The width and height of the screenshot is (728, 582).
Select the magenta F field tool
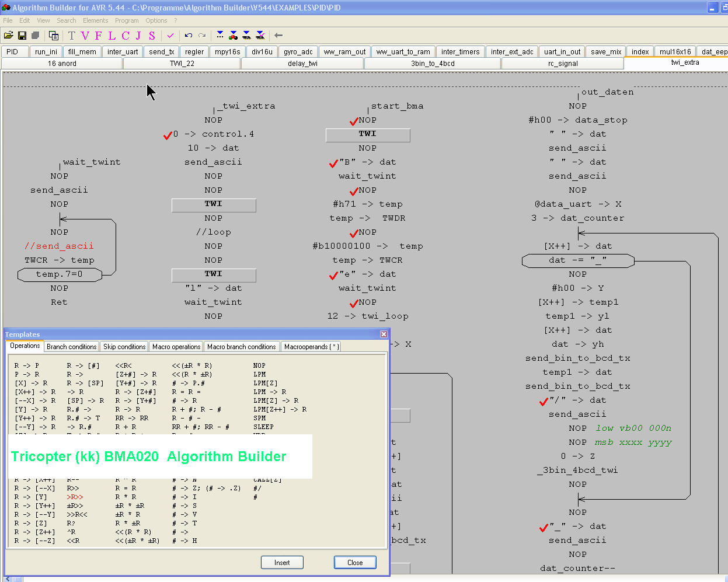(98, 36)
